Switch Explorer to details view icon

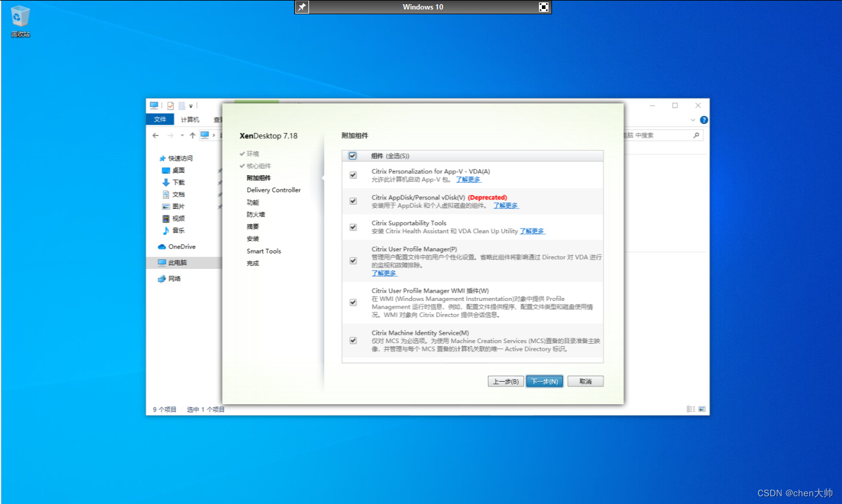click(691, 409)
